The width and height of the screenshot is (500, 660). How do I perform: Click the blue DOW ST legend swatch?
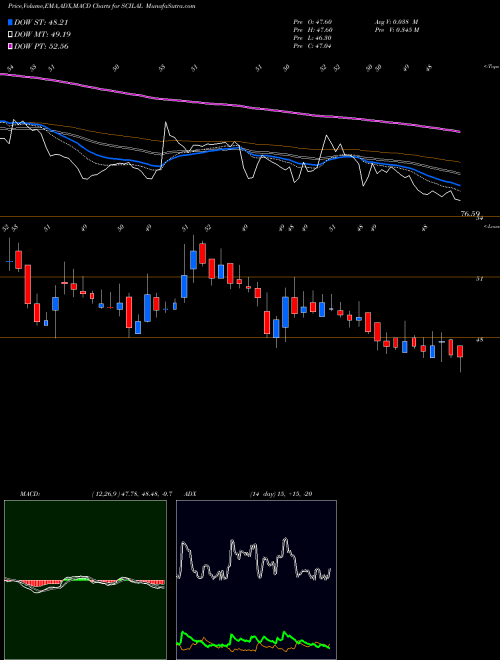pyautogui.click(x=10, y=23)
